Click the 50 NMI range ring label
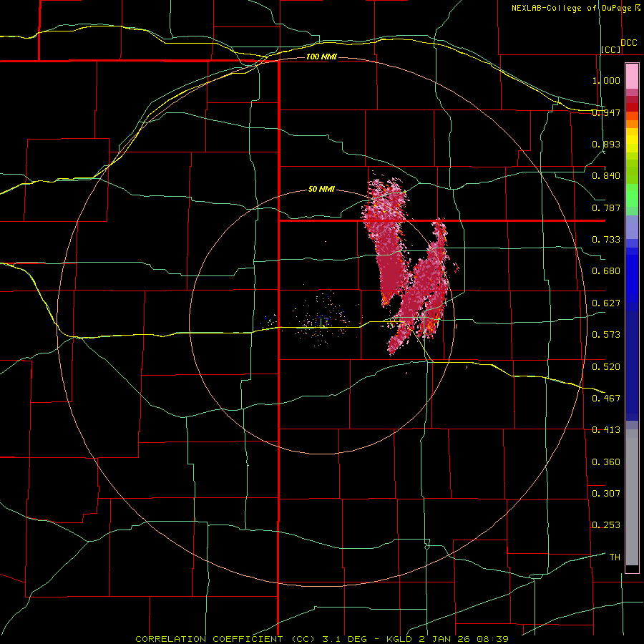This screenshot has height=644, width=644. point(321,189)
